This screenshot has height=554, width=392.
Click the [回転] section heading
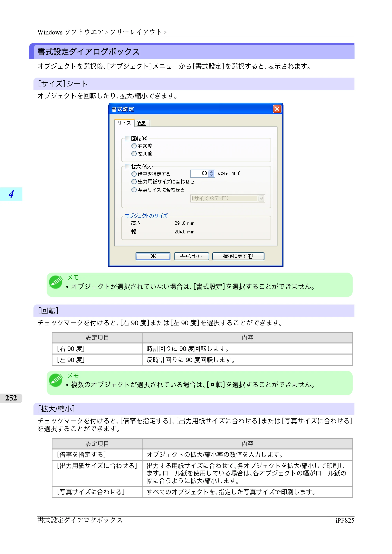(48, 311)
